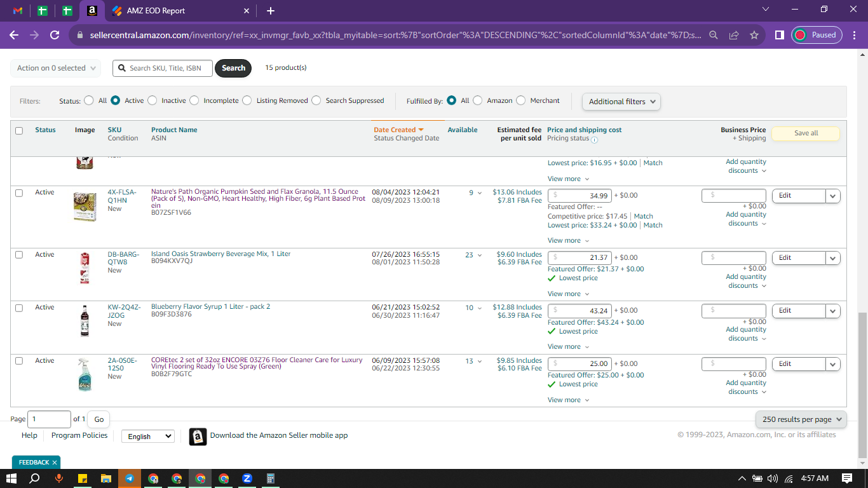Open the Windows notification center
The width and height of the screenshot is (868, 488).
coord(847,478)
